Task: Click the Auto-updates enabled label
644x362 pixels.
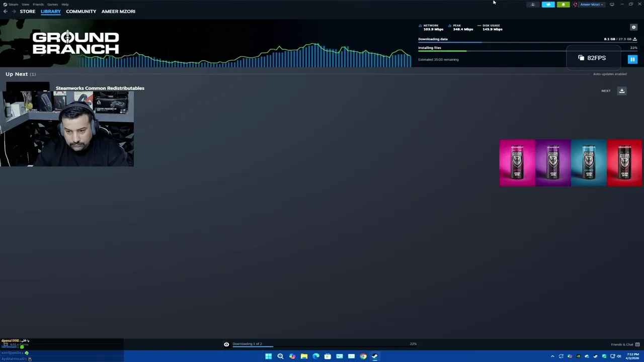Action: pos(610,74)
